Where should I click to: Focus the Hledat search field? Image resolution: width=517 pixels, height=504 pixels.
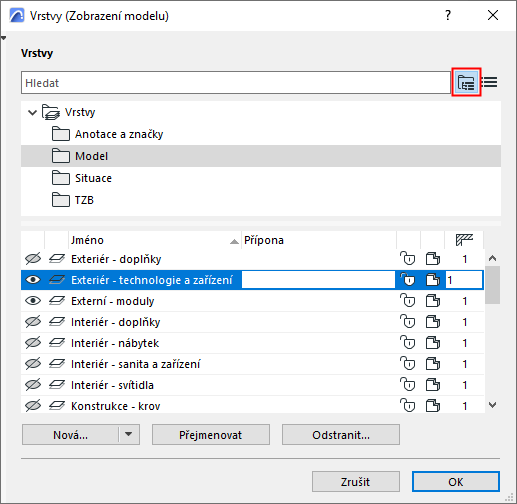[x=236, y=83]
